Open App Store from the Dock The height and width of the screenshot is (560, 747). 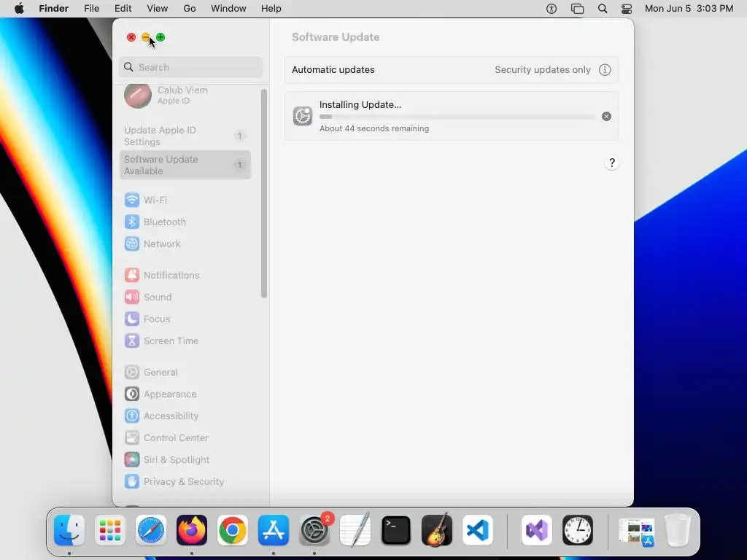point(274,530)
